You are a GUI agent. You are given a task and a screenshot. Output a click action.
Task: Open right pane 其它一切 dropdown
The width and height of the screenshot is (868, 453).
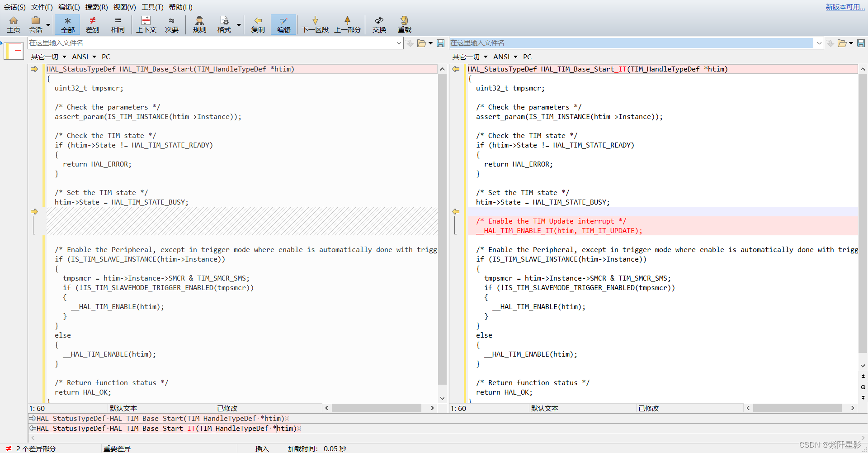pyautogui.click(x=470, y=57)
